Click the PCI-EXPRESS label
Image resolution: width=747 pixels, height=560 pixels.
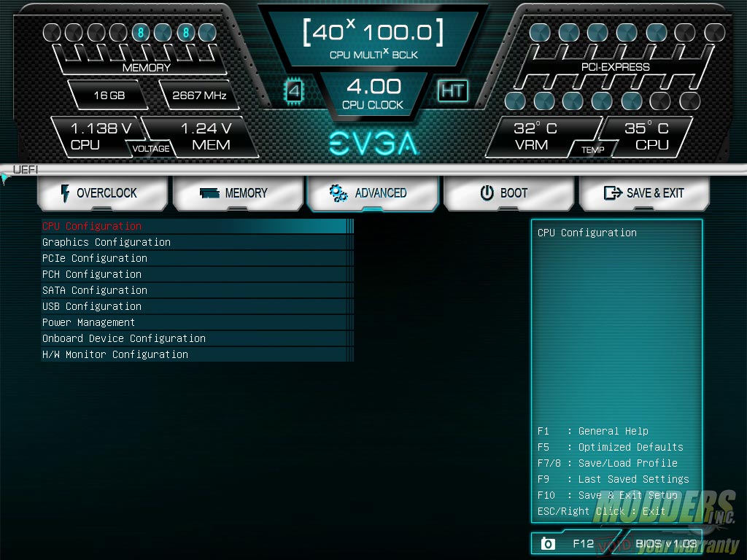click(x=615, y=66)
